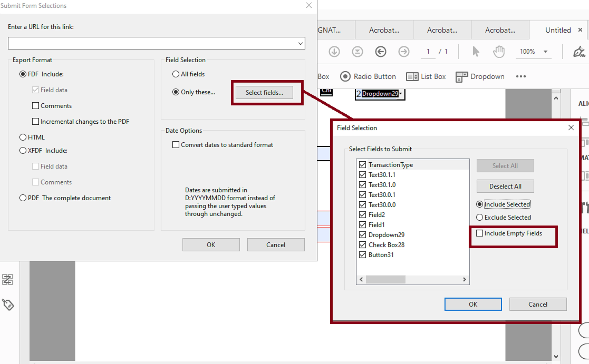Image resolution: width=589 pixels, height=364 pixels.
Task: Open the 100% zoom level dropdown
Action: click(x=546, y=51)
